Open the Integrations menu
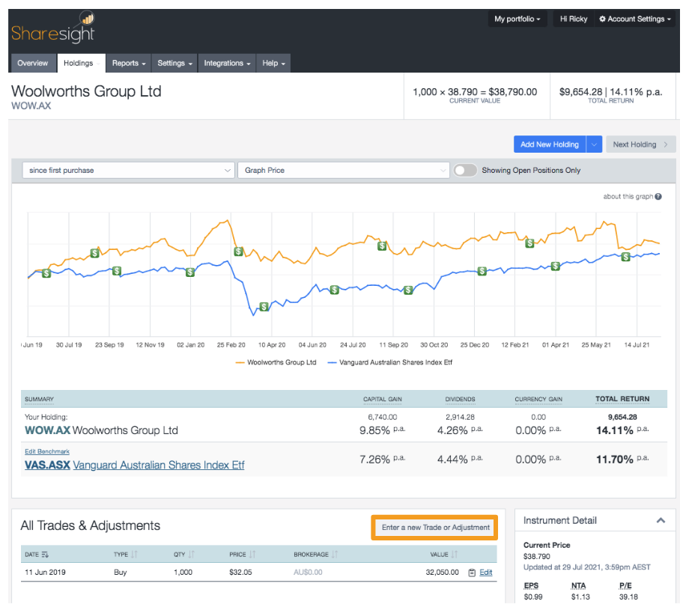683x616 pixels. (227, 63)
